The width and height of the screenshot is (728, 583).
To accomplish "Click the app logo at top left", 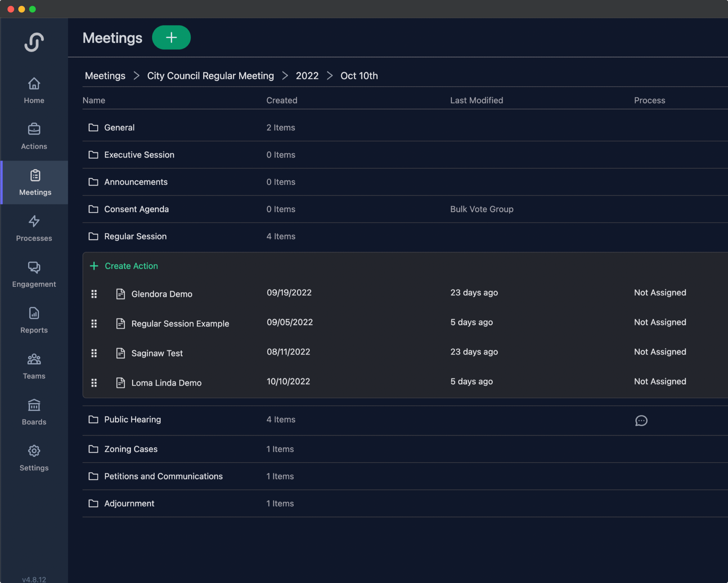I will click(34, 42).
